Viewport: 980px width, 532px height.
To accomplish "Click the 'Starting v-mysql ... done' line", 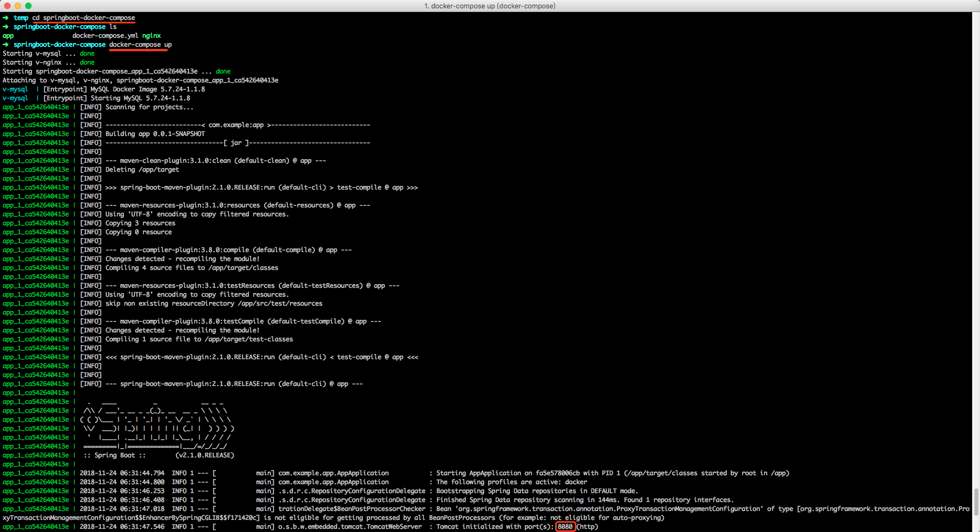I will click(x=48, y=54).
